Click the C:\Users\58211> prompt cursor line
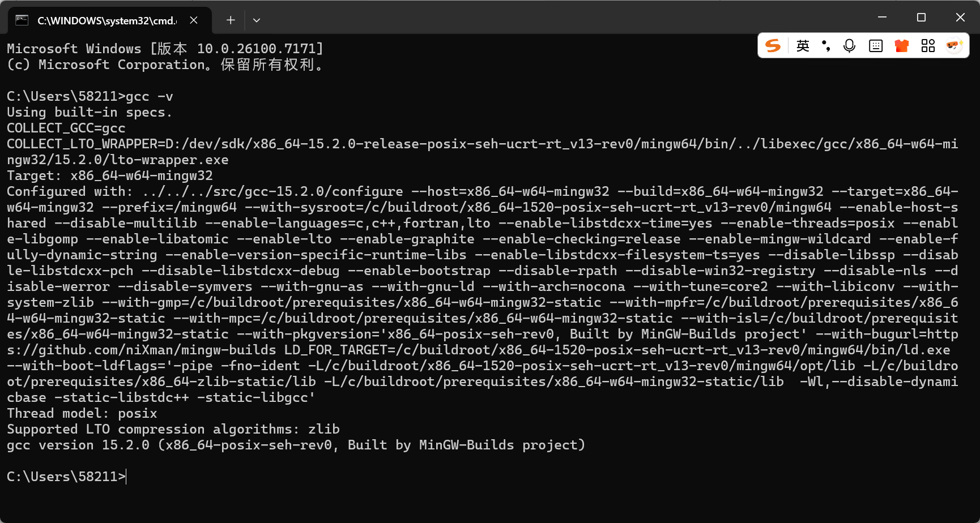This screenshot has width=980, height=523. coord(66,477)
